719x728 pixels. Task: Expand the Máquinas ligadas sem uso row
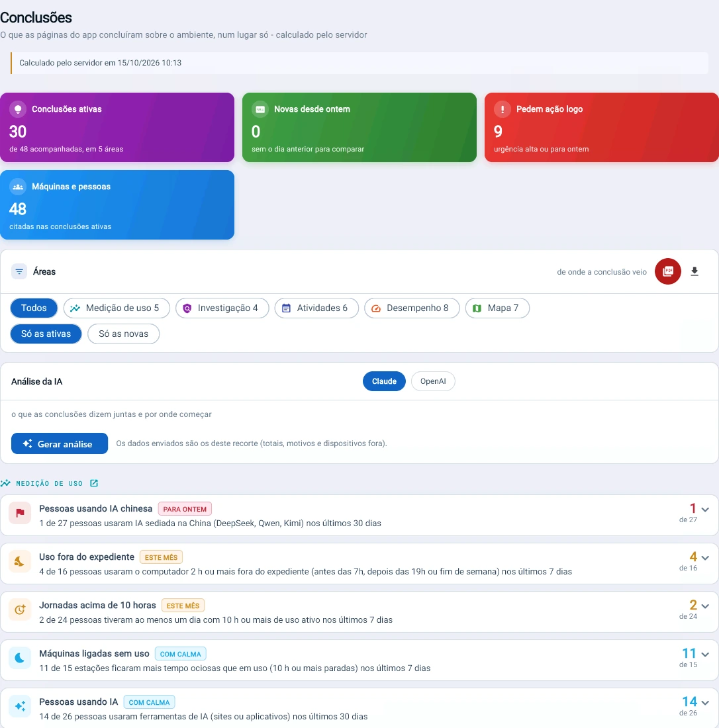click(x=705, y=654)
